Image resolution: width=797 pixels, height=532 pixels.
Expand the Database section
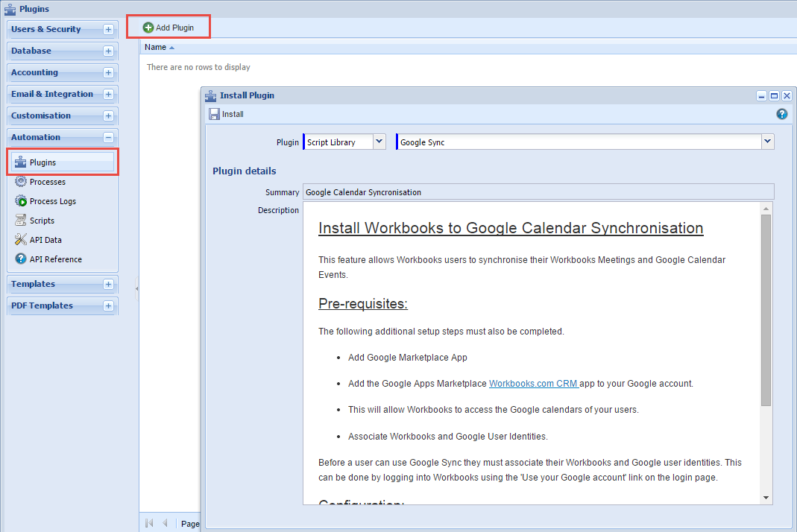(108, 51)
